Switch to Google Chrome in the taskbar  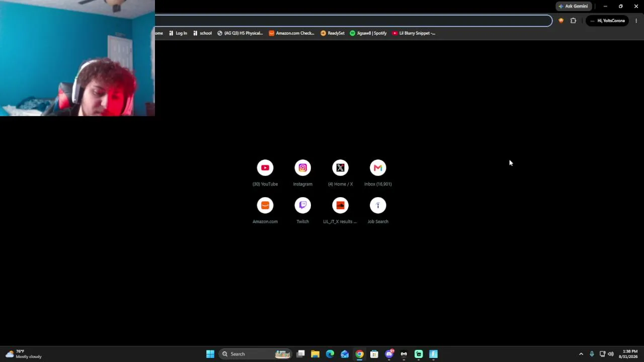359,354
